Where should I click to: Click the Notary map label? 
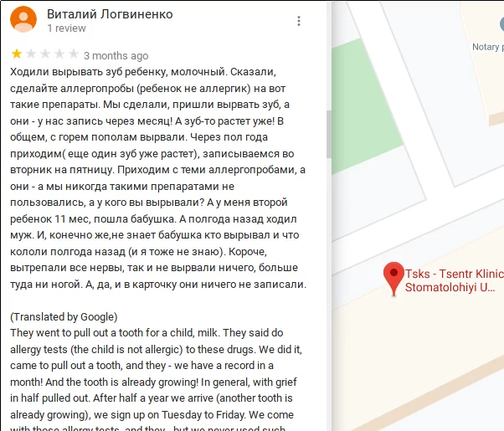487,47
